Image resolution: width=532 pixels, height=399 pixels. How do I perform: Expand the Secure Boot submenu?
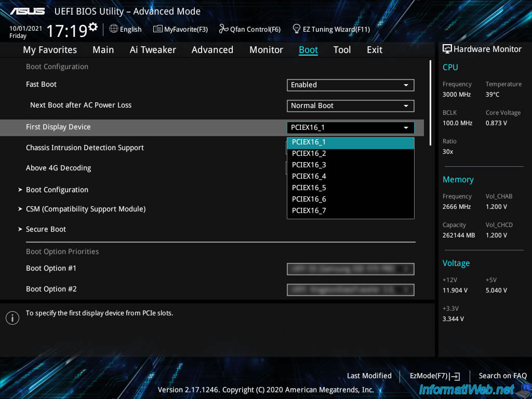42,229
